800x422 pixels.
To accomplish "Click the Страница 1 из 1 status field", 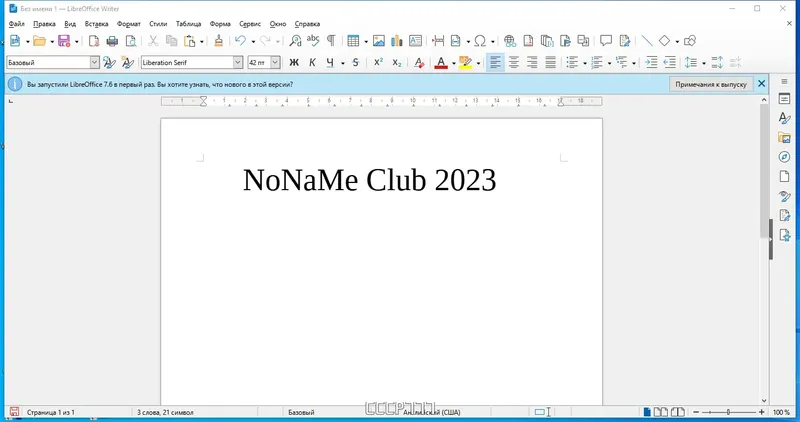I will [51, 412].
